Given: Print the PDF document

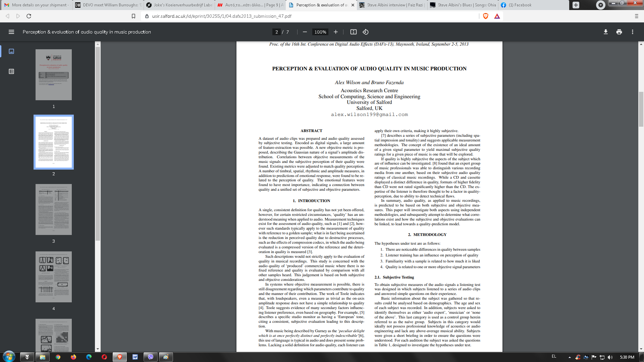Looking at the screenshot, I should click(x=619, y=32).
